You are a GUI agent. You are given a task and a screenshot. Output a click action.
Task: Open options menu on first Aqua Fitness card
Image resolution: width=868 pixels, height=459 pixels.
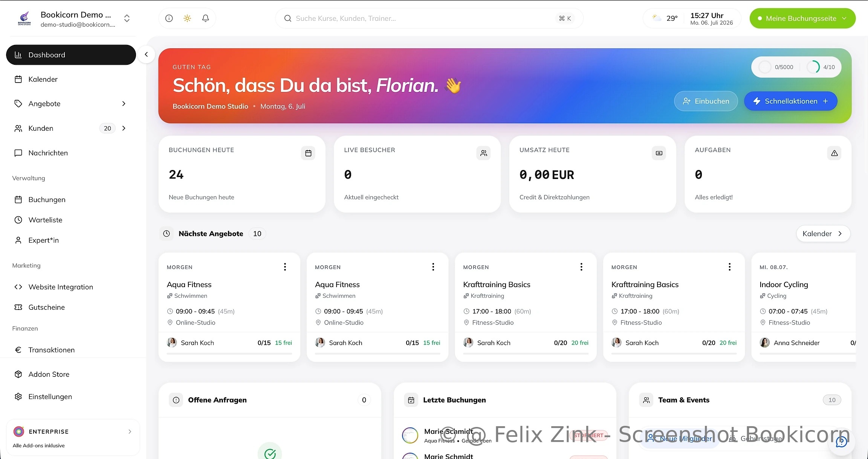[285, 267]
